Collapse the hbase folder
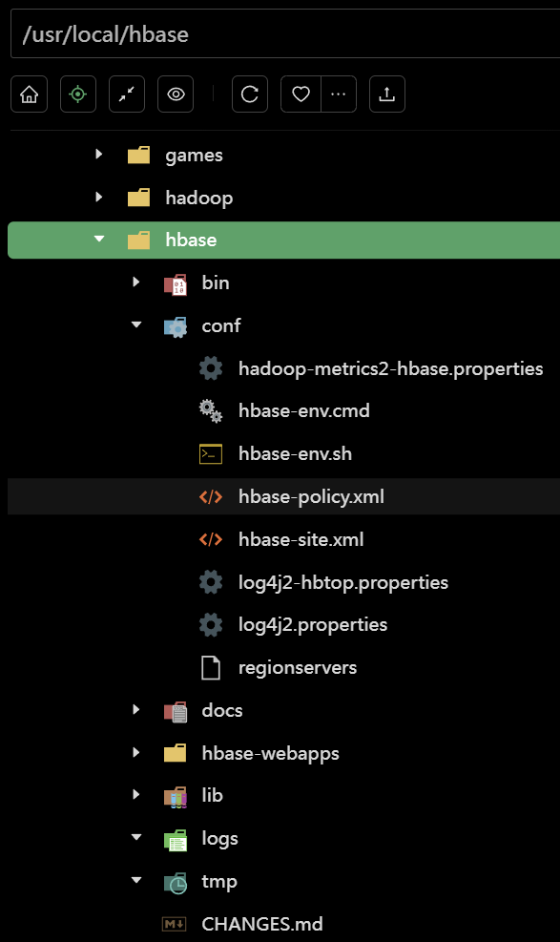Viewport: 560px width, 942px height. (99, 240)
